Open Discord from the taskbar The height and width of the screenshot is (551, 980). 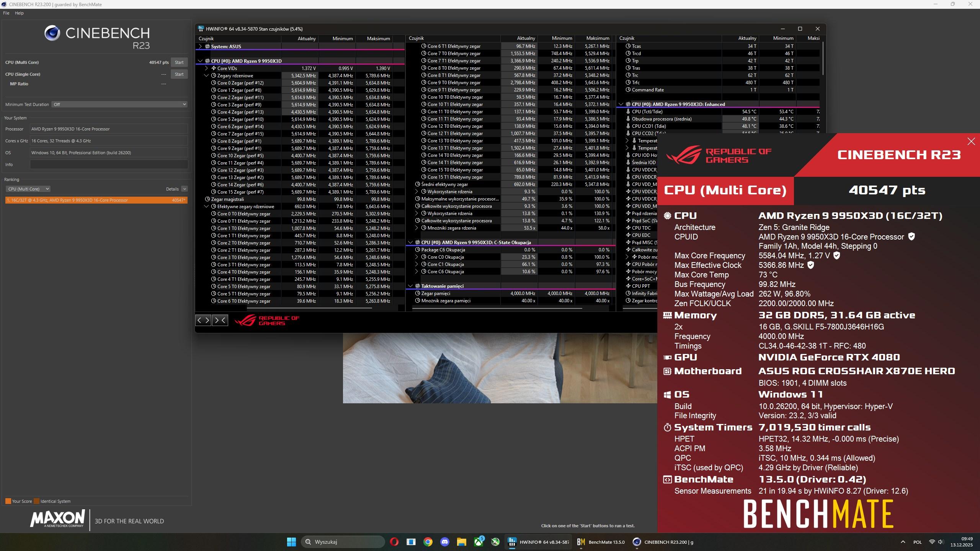point(444,542)
